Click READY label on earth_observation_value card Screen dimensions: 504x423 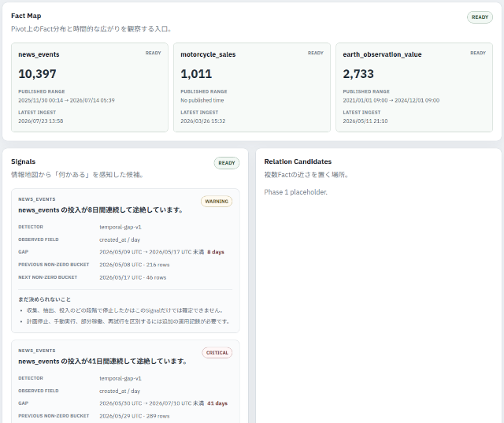[478, 53]
